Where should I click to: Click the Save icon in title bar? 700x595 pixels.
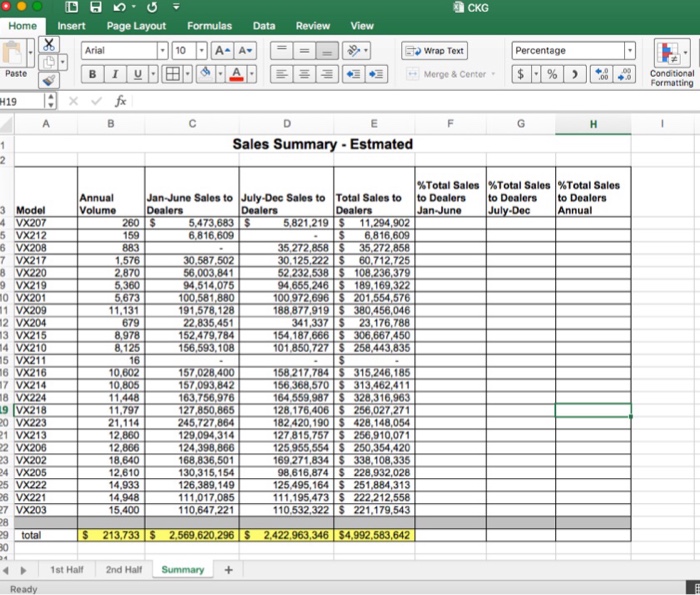click(97, 8)
